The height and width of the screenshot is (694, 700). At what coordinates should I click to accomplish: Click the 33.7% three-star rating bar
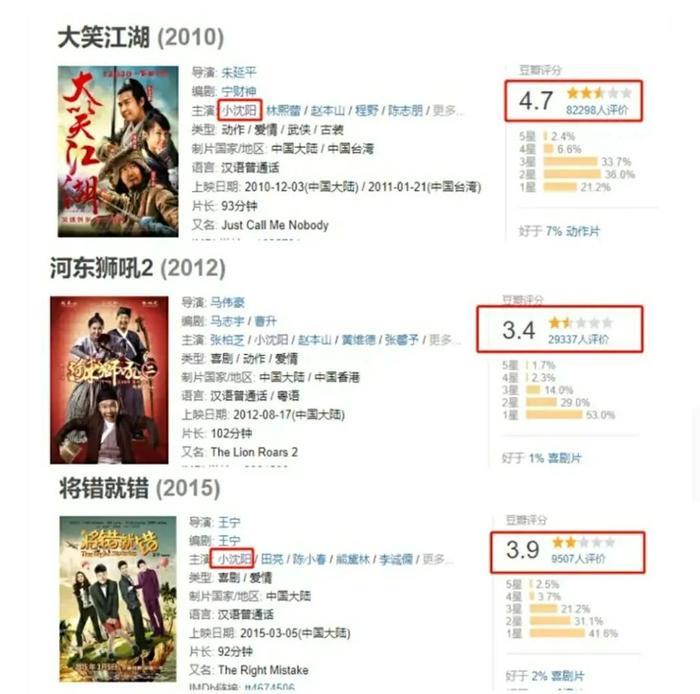pos(570,162)
